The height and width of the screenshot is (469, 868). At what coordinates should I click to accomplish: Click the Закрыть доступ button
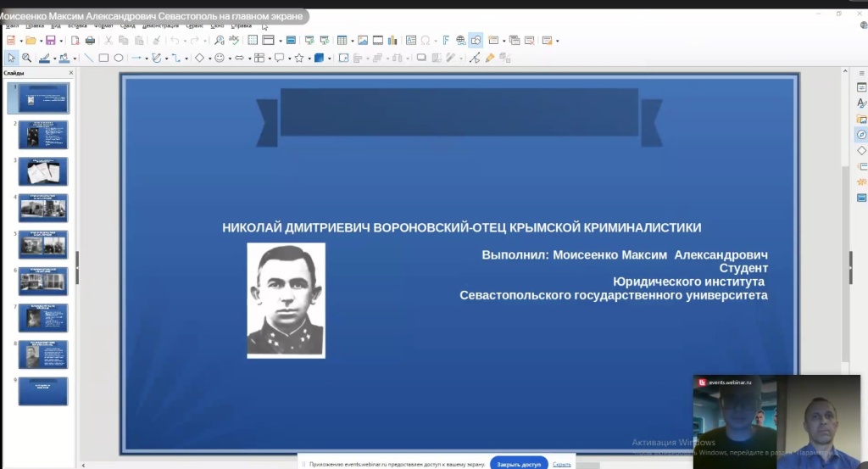coord(518,464)
